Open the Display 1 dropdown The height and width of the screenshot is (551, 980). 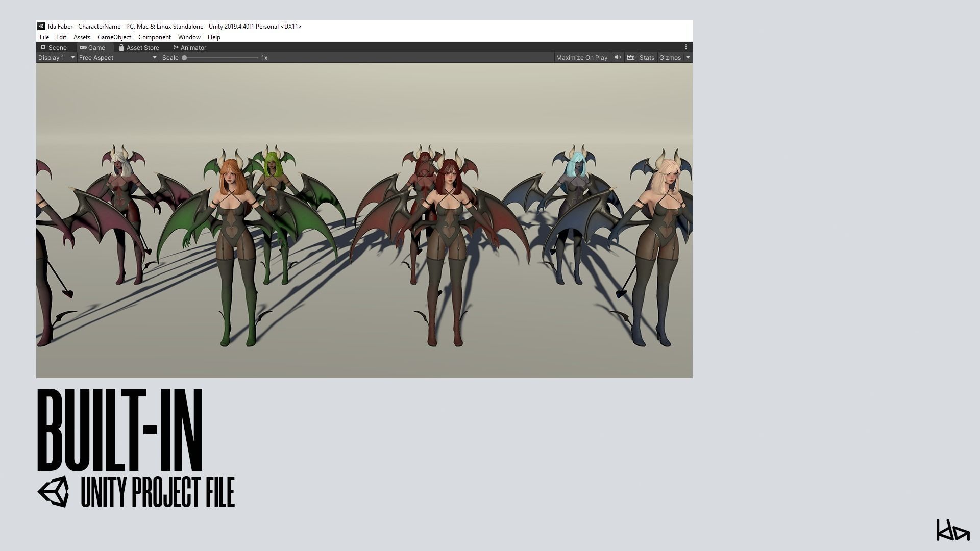56,58
